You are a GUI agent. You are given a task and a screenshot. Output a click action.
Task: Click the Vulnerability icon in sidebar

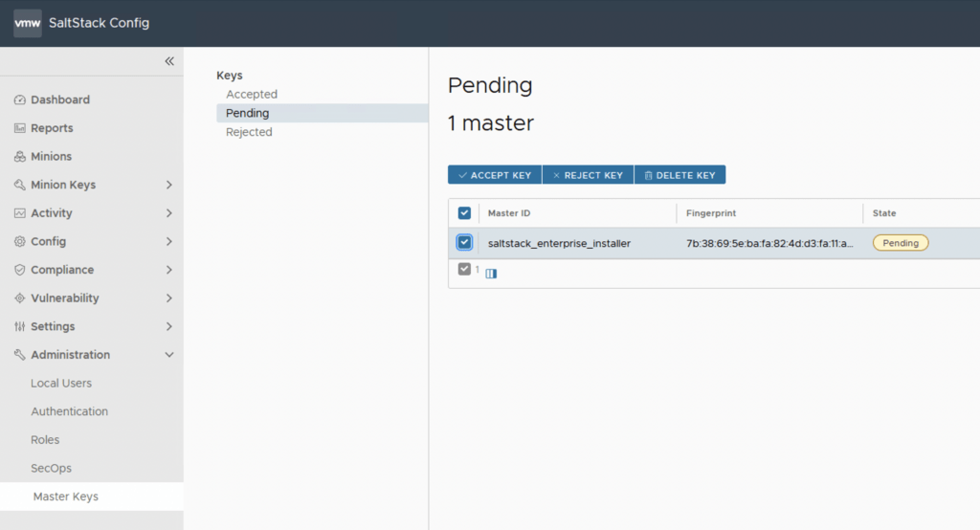click(x=20, y=298)
